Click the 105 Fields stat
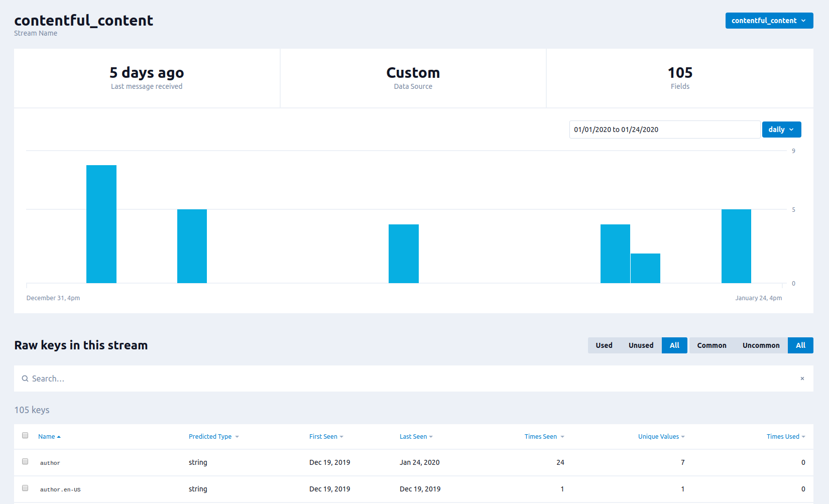The height and width of the screenshot is (504, 829). coord(680,78)
